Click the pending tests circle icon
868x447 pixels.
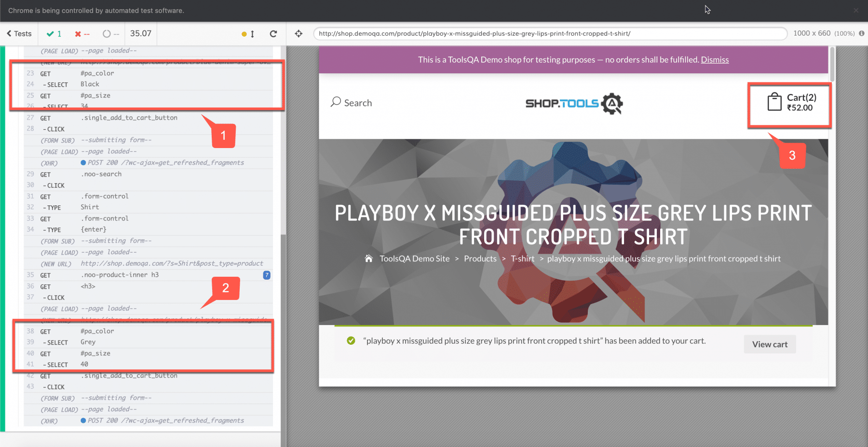coord(107,34)
